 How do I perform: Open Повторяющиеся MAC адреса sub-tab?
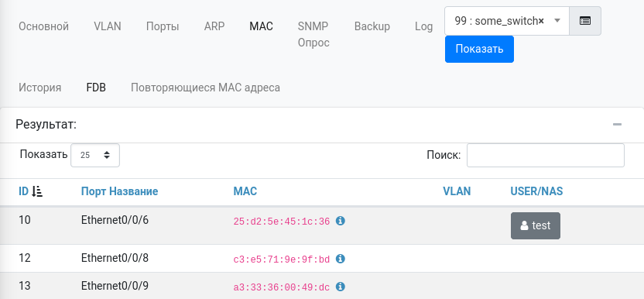click(205, 88)
